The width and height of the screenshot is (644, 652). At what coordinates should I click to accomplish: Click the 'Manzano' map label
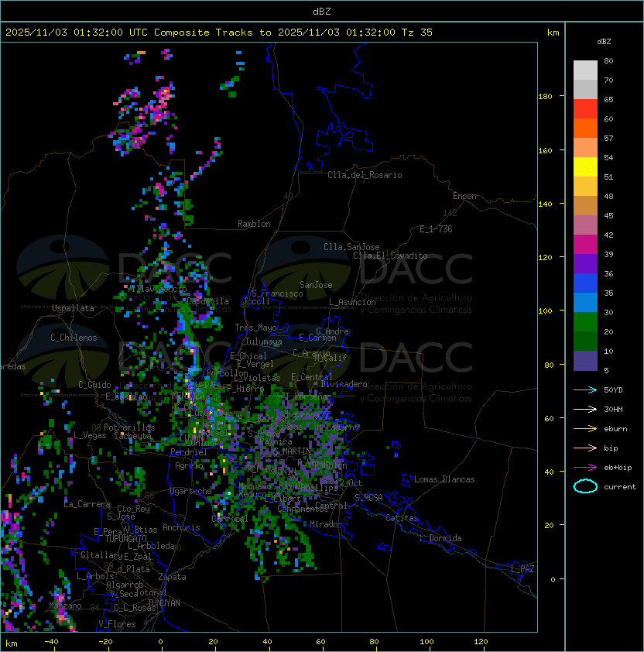tap(65, 606)
